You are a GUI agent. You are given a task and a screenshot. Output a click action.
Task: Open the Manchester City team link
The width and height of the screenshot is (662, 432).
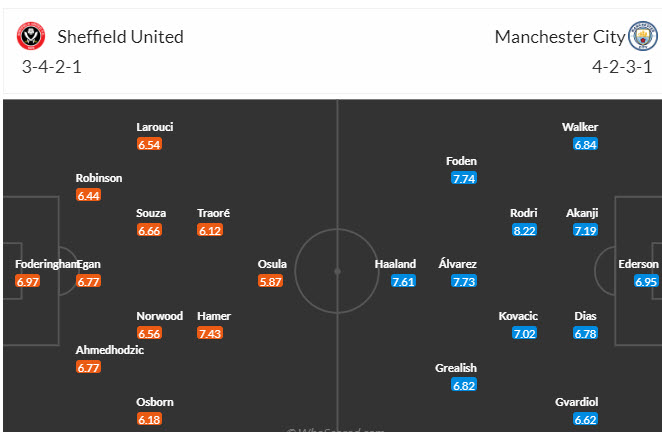coord(559,37)
